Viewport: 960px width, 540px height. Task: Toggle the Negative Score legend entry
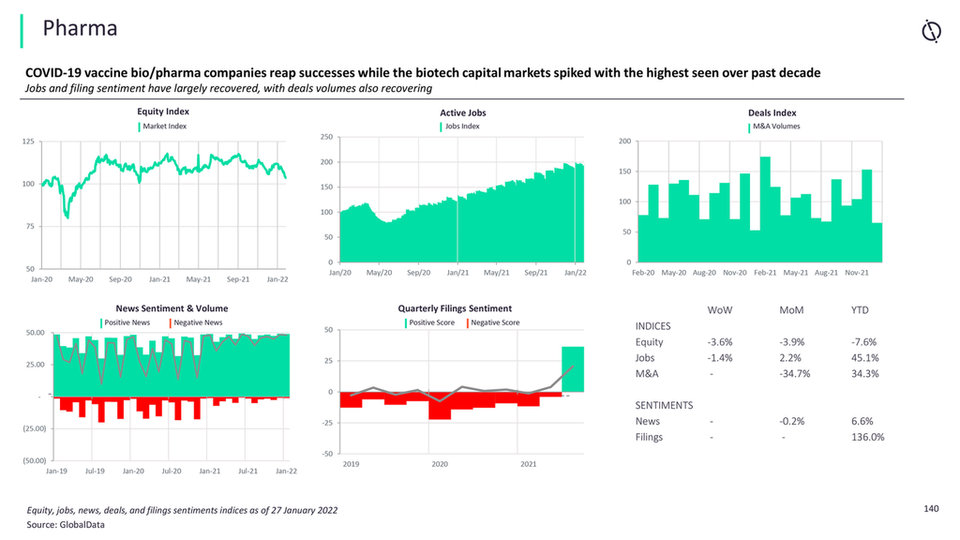[x=493, y=323]
